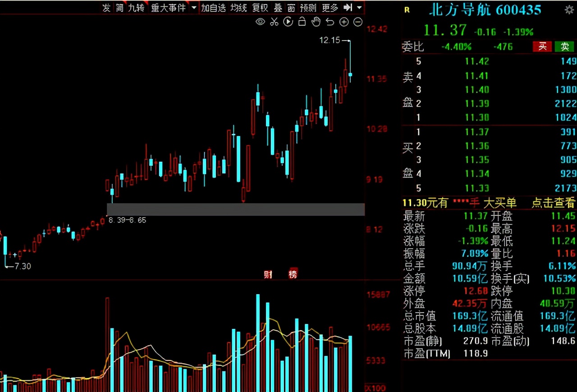This screenshot has height=392, width=577.
Task: Select sell level 5 price 11.42
Action: tap(477, 61)
